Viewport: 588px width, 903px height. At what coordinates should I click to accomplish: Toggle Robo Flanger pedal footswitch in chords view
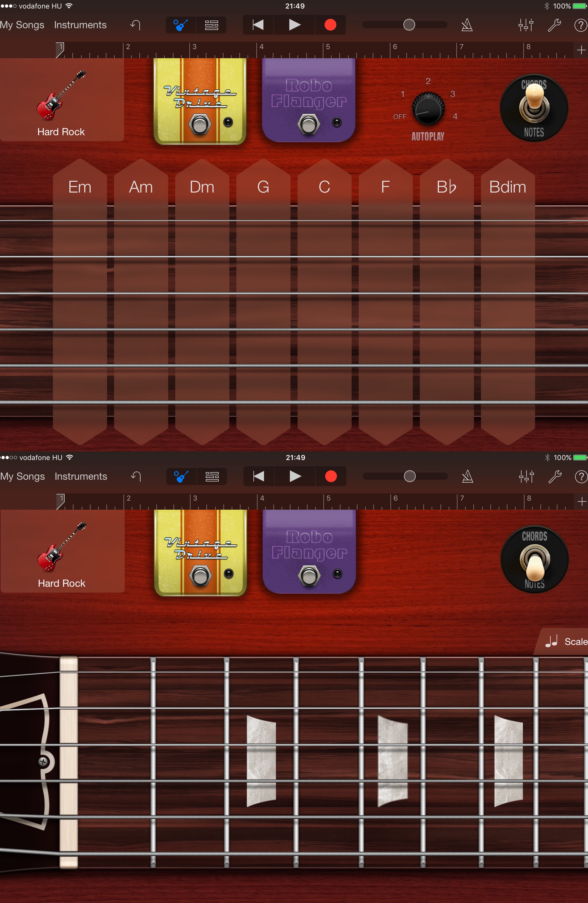point(309,124)
